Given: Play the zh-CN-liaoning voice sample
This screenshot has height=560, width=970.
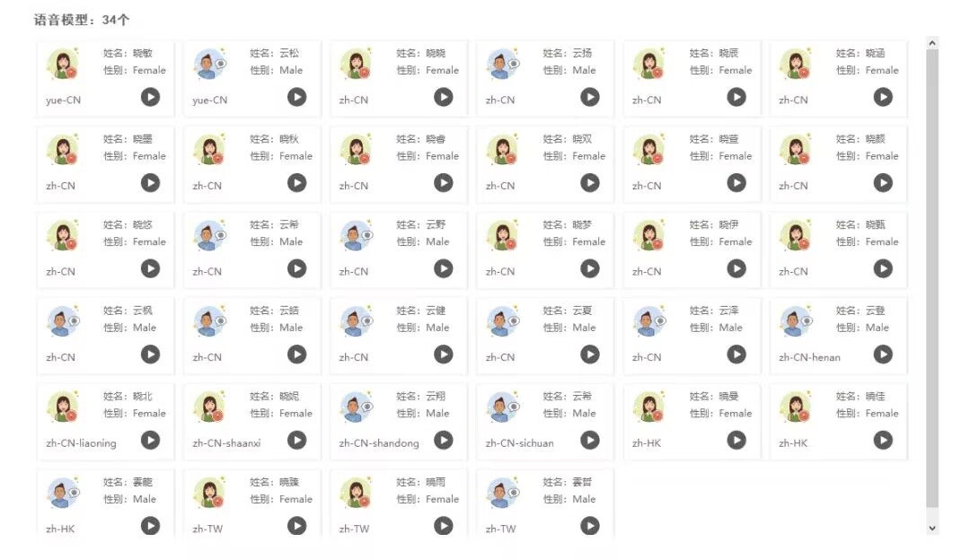Looking at the screenshot, I should click(x=150, y=440).
